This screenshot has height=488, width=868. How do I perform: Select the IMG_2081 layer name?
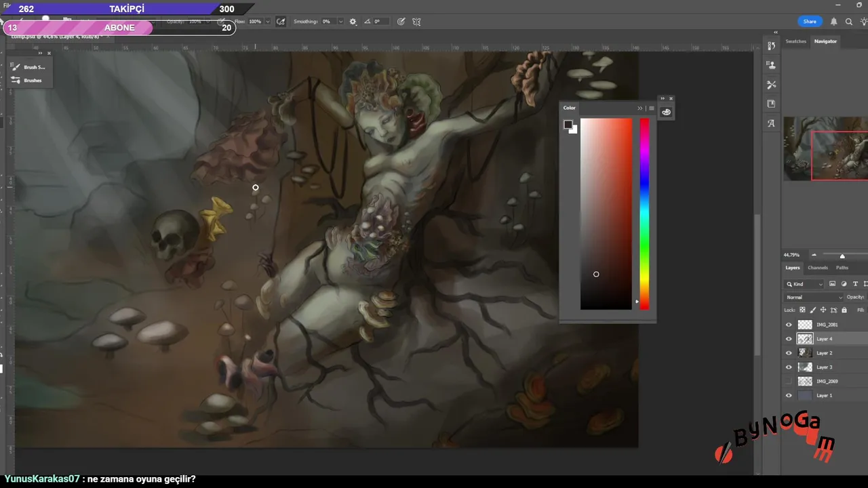[827, 325]
